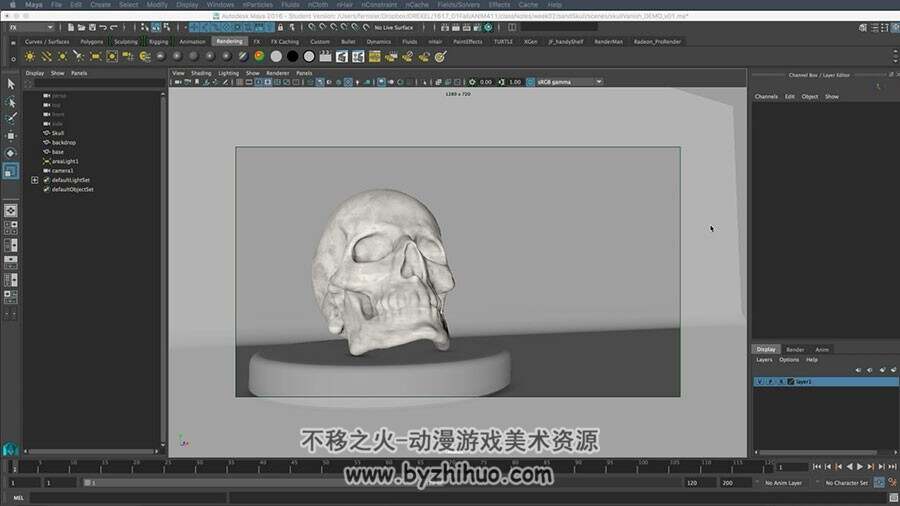Select the arrow Select tool
Screen dimensions: 900x506
click(11, 84)
